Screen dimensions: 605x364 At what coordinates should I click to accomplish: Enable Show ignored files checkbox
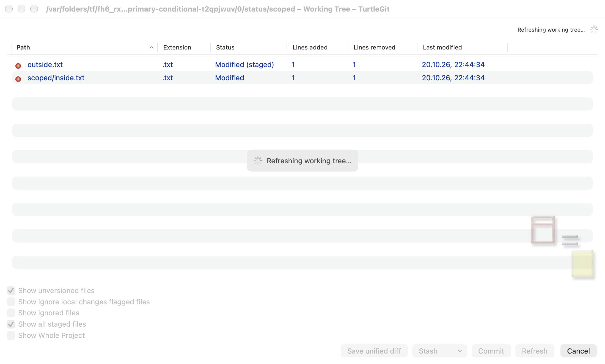click(11, 313)
